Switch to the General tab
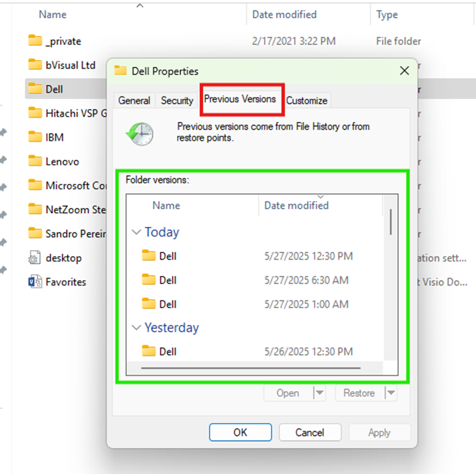 pyautogui.click(x=134, y=100)
